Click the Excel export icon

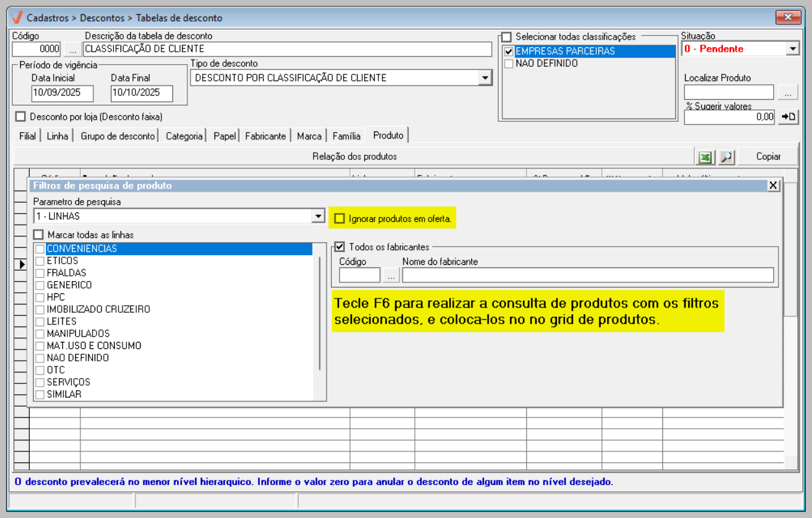[x=704, y=157]
